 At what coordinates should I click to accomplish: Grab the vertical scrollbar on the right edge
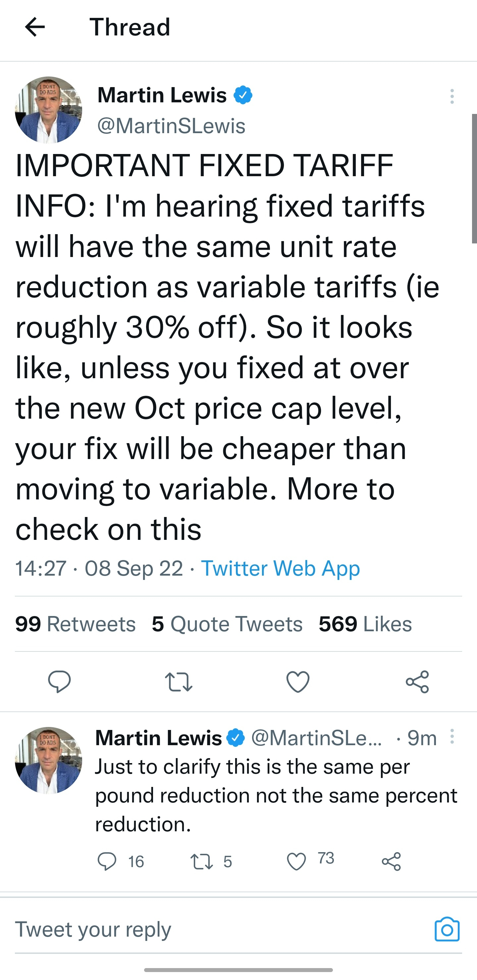pyautogui.click(x=474, y=178)
